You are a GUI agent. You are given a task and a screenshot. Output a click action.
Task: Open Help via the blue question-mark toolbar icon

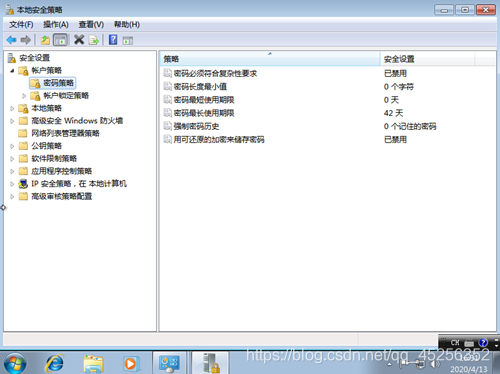[x=113, y=40]
